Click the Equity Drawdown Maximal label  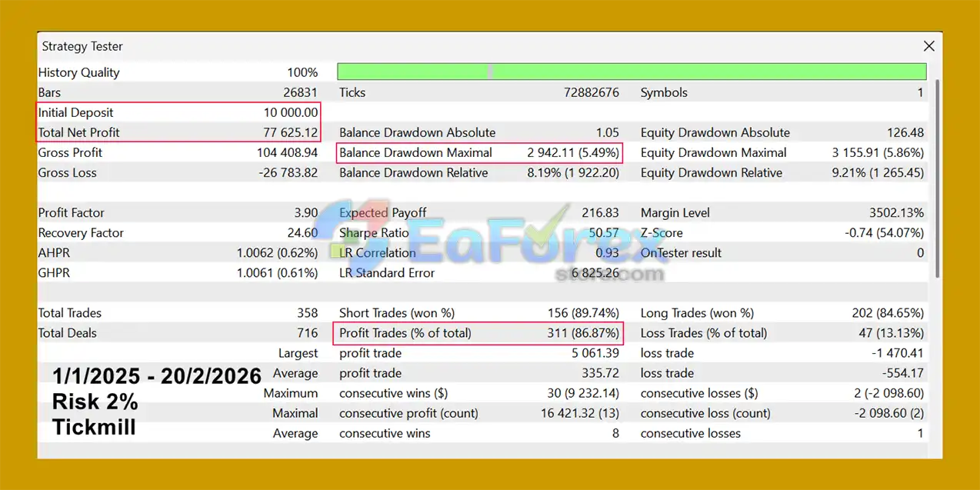coord(713,152)
